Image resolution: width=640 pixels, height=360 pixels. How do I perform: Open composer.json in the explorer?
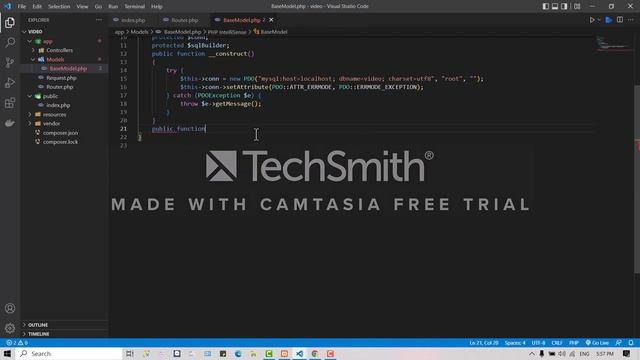coord(64,133)
